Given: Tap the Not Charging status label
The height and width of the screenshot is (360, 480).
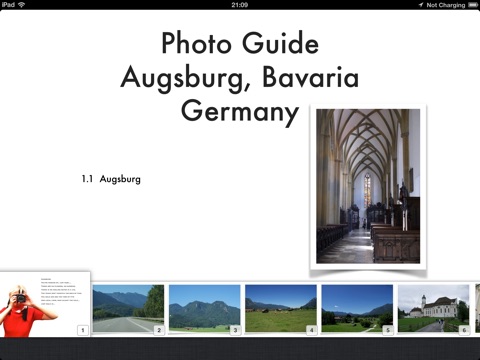Looking at the screenshot, I should [x=446, y=5].
